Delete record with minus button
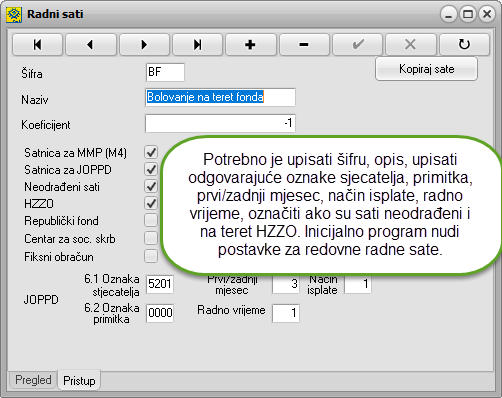This screenshot has width=502, height=398. 304,44
